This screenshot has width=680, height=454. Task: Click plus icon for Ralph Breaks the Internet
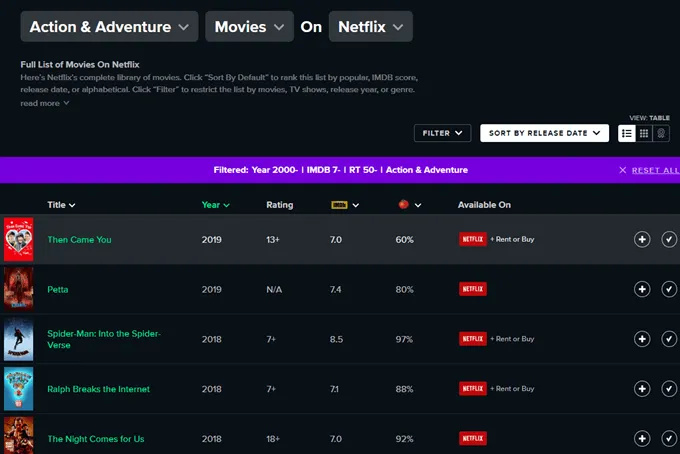click(x=642, y=388)
